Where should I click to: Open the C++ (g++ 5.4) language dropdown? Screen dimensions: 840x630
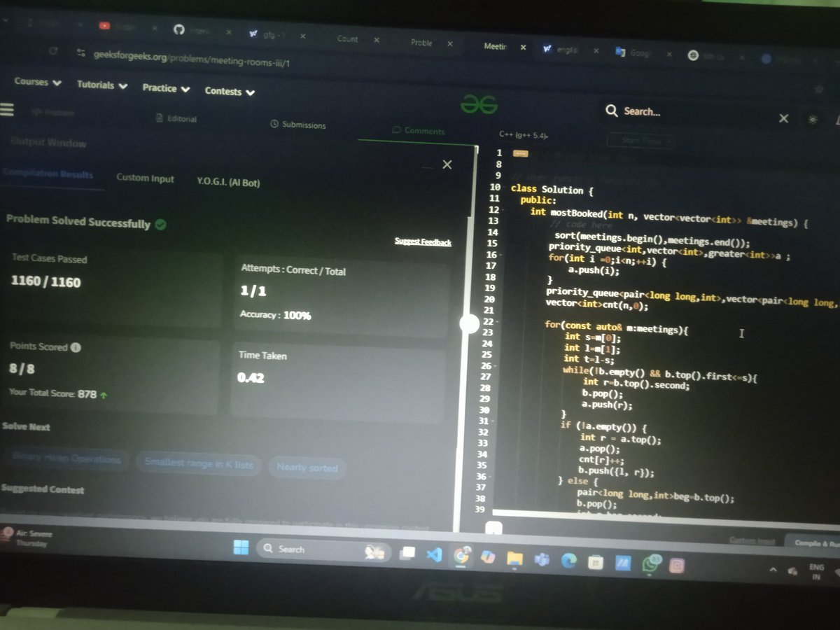tap(524, 134)
